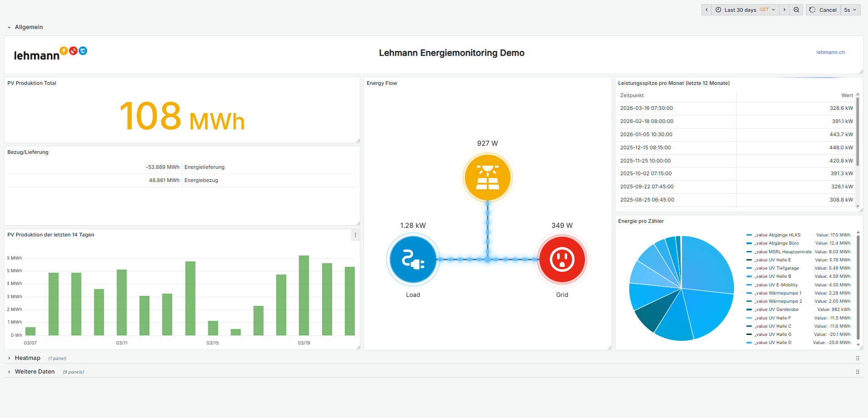Click the Leistungsspitze table vertical scrollbar
Image resolution: width=868 pixels, height=418 pixels.
tap(858, 132)
